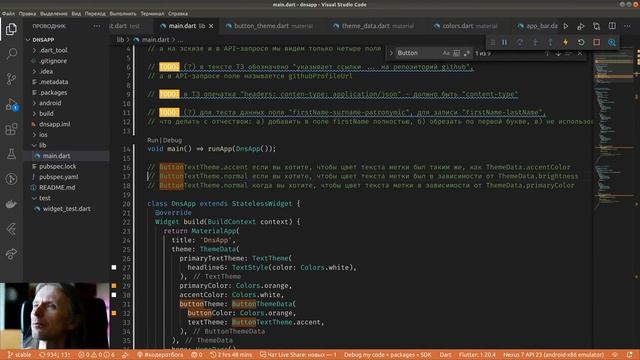Click the Run code lens above main
The image size is (640, 360).
153,140
